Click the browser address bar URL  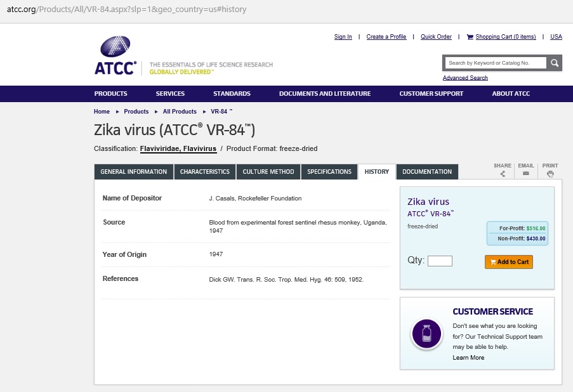pyautogui.click(x=126, y=9)
